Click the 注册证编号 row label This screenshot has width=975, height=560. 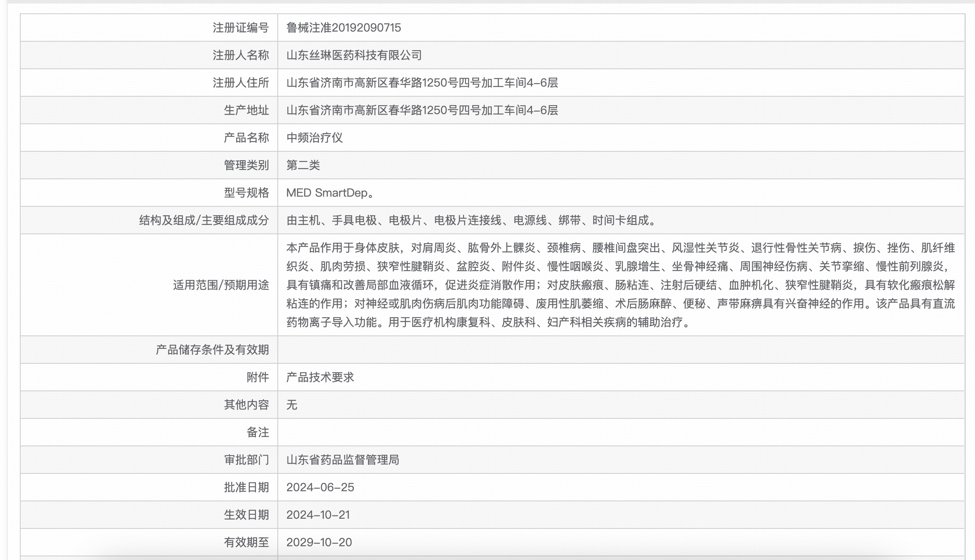(x=241, y=28)
